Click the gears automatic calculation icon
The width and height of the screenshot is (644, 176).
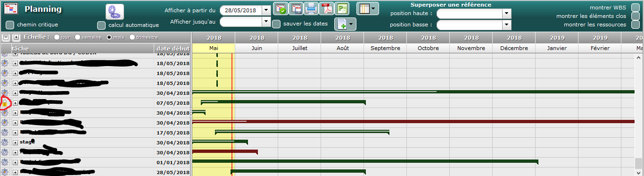click(115, 11)
